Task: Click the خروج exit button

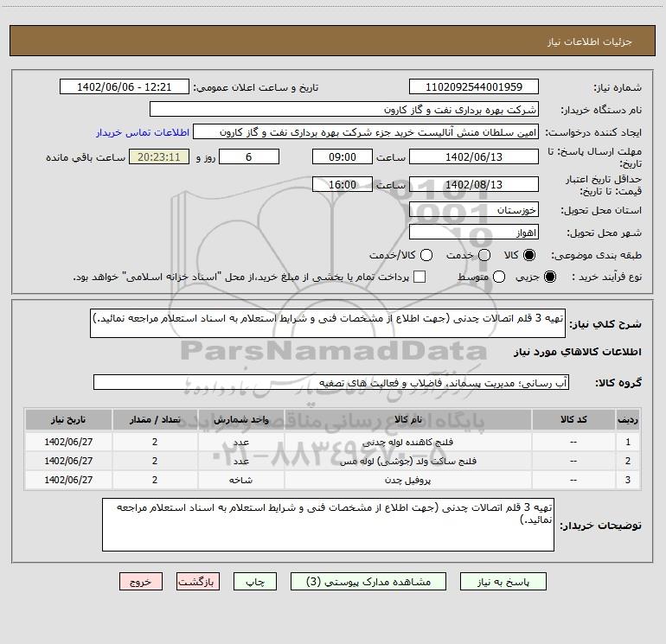Action: pos(141,582)
